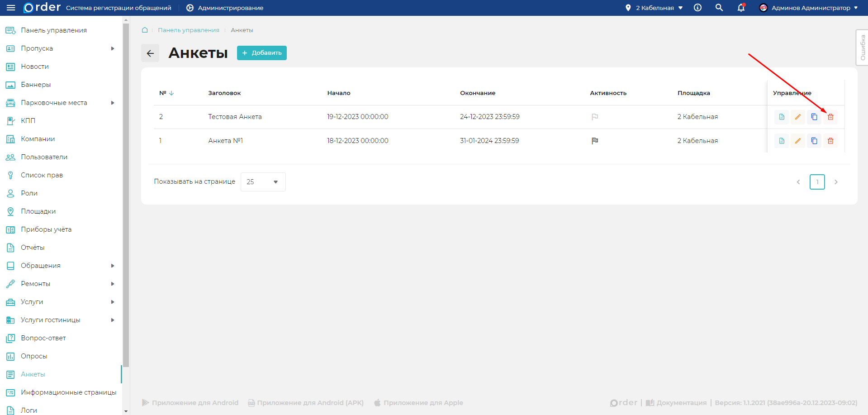Open the info circle icon

pos(697,8)
